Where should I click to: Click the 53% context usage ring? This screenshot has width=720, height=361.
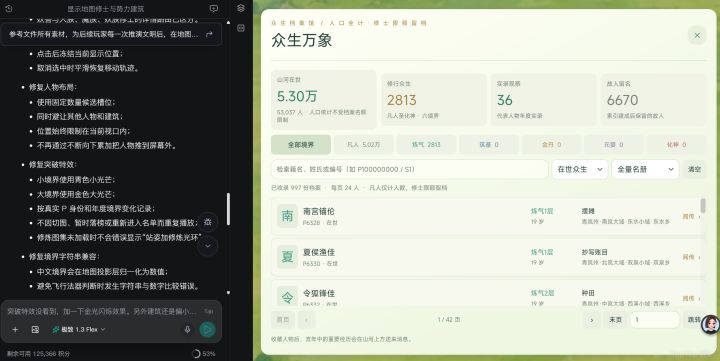click(196, 354)
